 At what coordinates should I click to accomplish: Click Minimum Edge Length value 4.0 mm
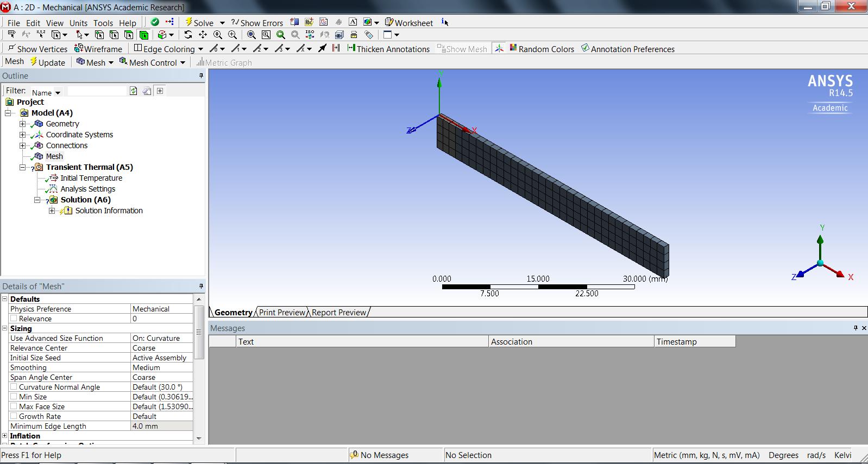162,426
